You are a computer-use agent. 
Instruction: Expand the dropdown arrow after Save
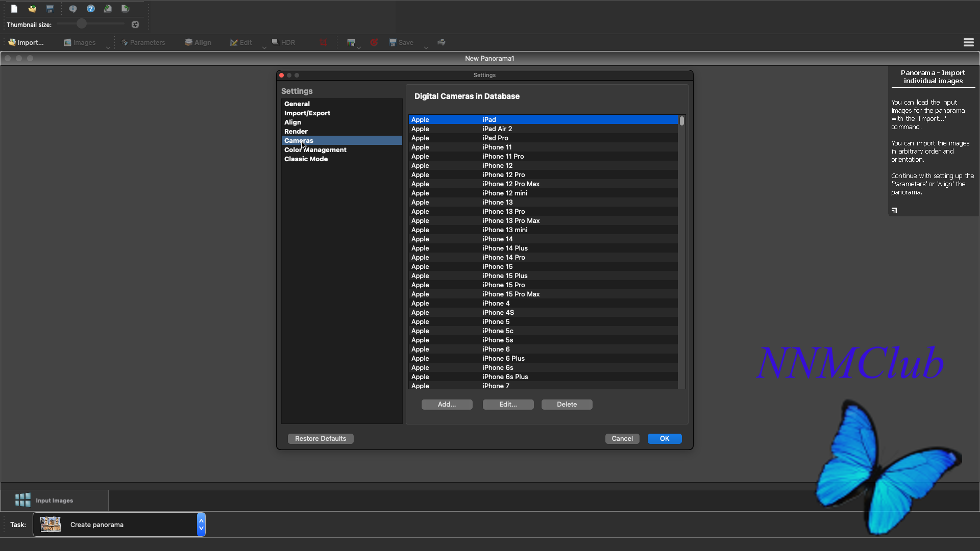(426, 47)
